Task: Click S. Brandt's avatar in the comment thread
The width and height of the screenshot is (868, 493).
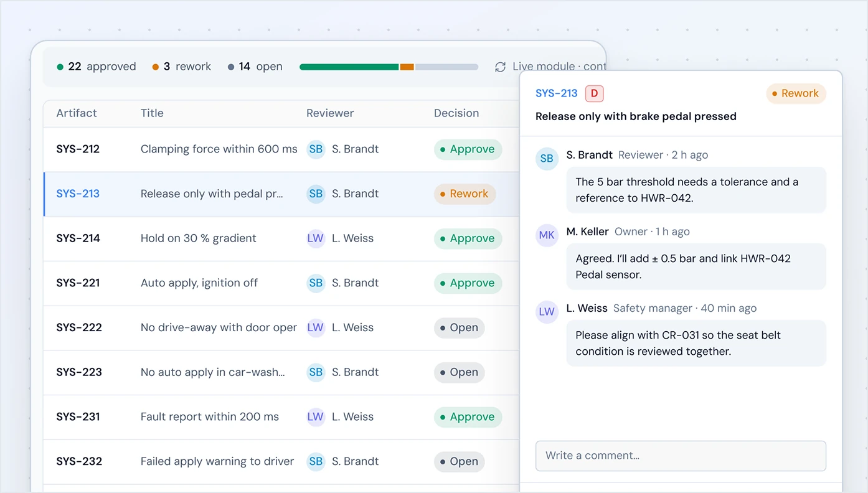Action: point(547,159)
